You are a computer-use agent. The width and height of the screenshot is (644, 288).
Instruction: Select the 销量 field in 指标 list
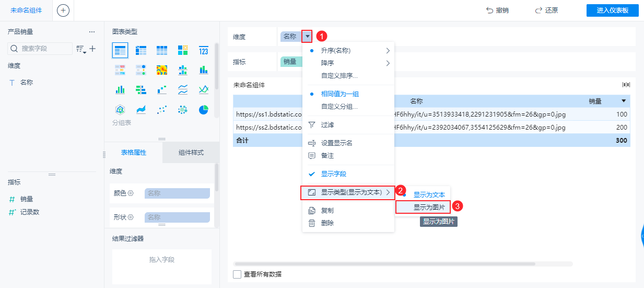27,199
